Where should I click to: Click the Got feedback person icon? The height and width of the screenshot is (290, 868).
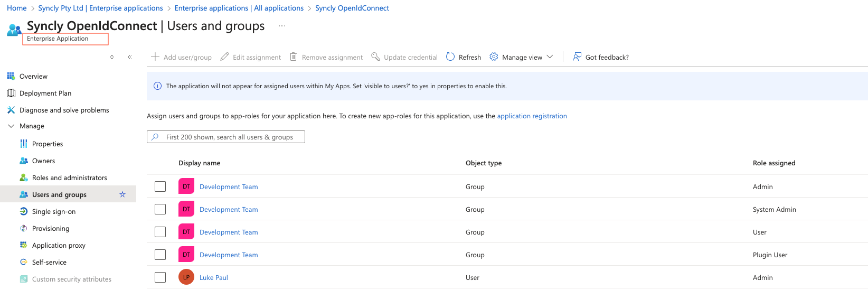pos(577,57)
